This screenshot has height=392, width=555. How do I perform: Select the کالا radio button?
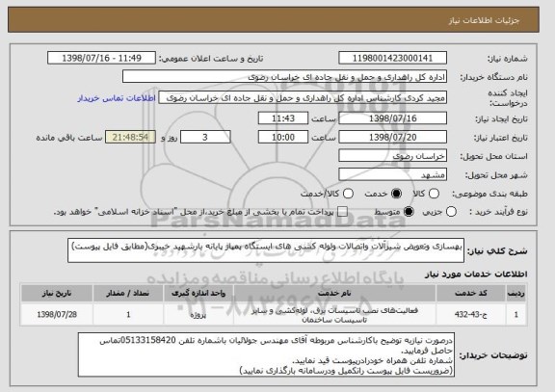click(434, 194)
